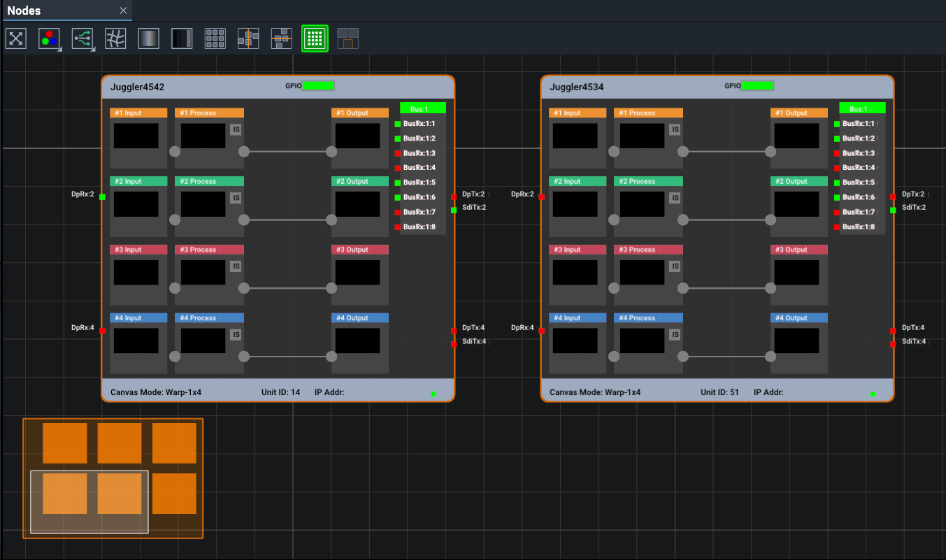Screen dimensions: 946x560
Task: Click the dimmed panel layout toolbar icon
Action: click(x=348, y=38)
